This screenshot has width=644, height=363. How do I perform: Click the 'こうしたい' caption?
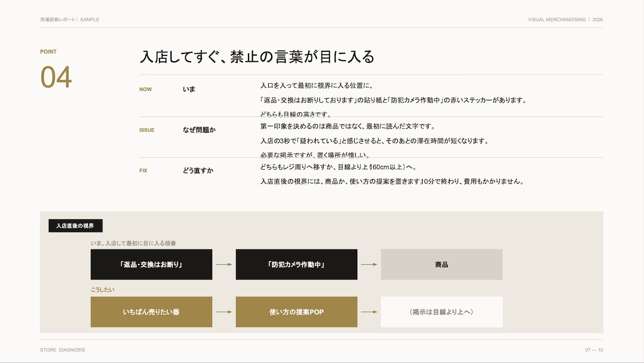(102, 290)
